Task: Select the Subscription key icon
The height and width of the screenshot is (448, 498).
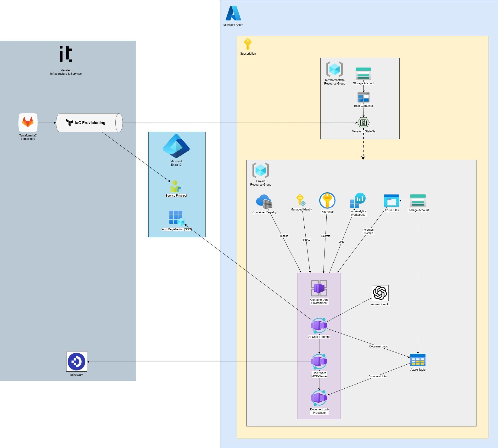Action: click(x=247, y=44)
